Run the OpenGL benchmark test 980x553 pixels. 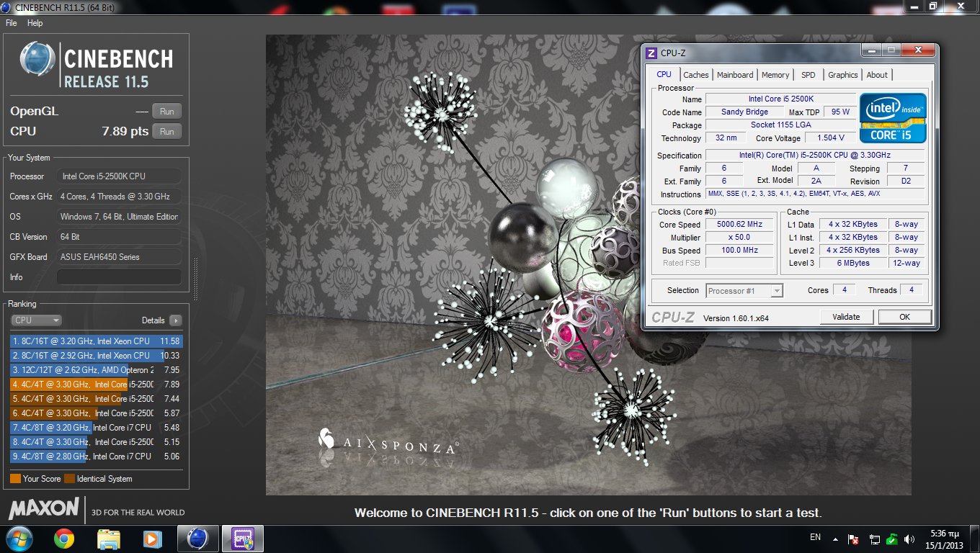point(167,112)
